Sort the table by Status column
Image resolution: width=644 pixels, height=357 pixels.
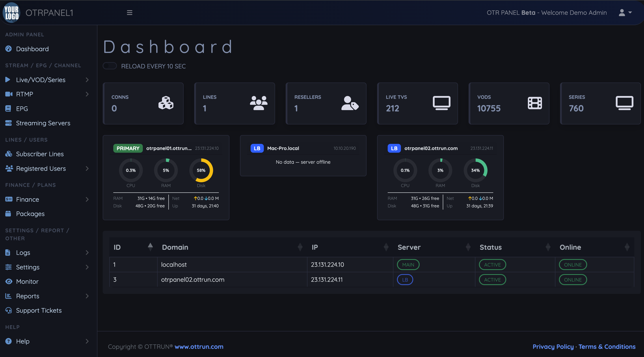515,247
